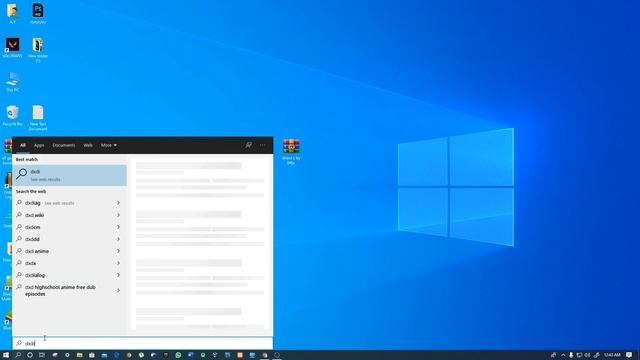Expand the arrow next to dxdiag
Screen dimensions: 640x360
tap(118, 203)
